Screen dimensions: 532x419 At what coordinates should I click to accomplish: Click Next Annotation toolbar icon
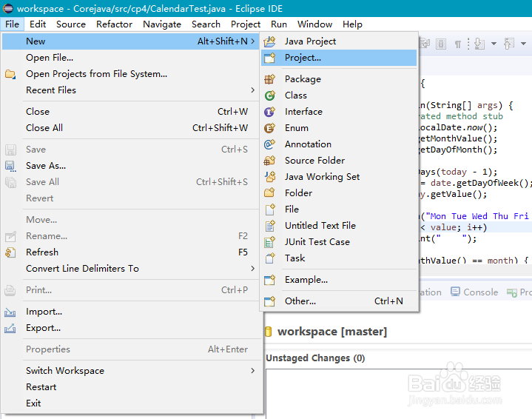479,44
